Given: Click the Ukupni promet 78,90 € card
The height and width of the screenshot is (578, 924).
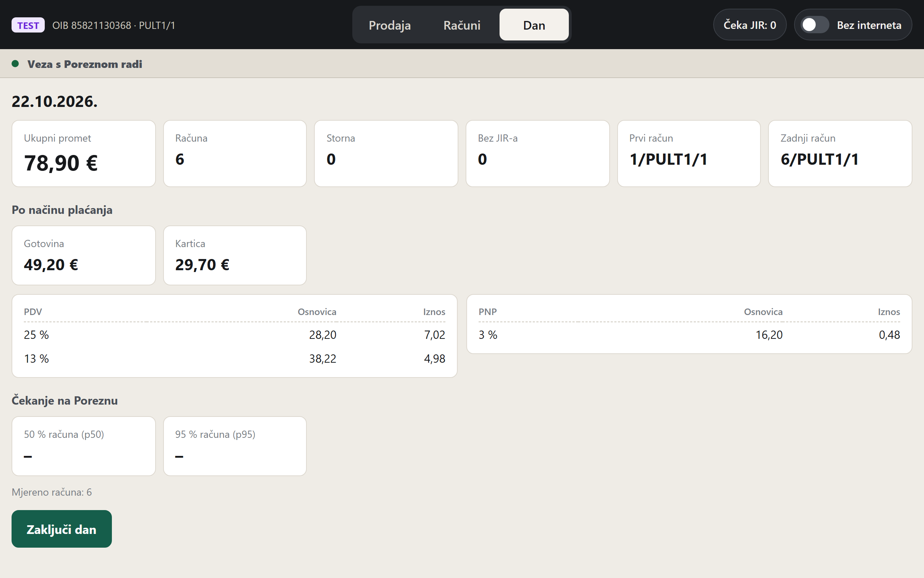Looking at the screenshot, I should (84, 154).
